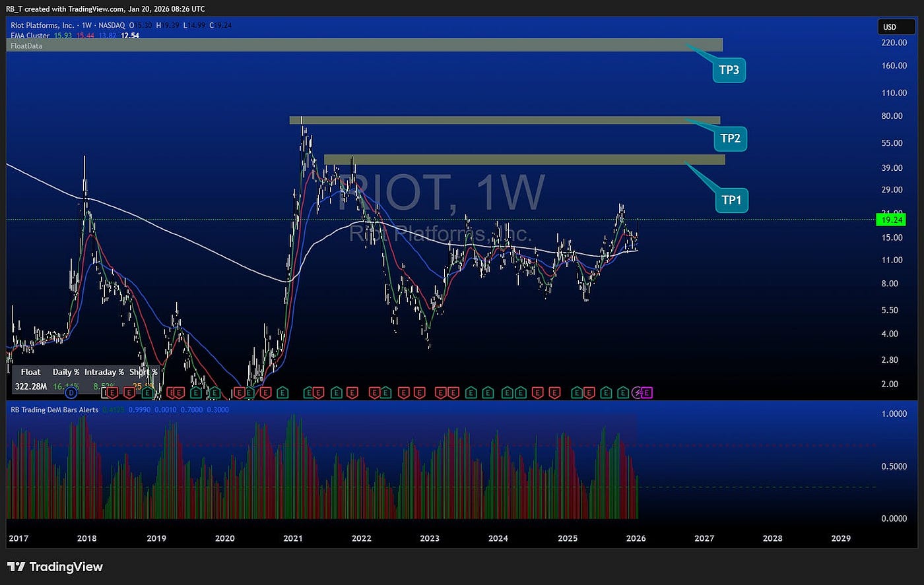Click the 39.00 price scale label
Viewport: 924px width, 585px height.
tap(892, 168)
